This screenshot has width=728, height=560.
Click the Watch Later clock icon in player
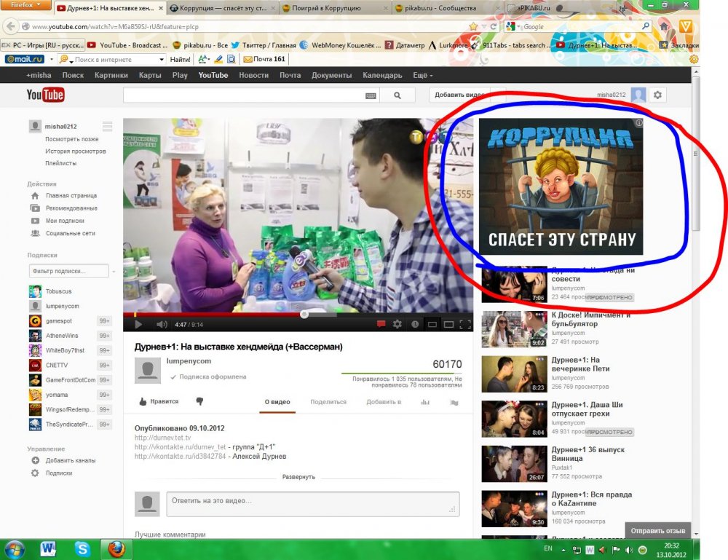(x=415, y=324)
